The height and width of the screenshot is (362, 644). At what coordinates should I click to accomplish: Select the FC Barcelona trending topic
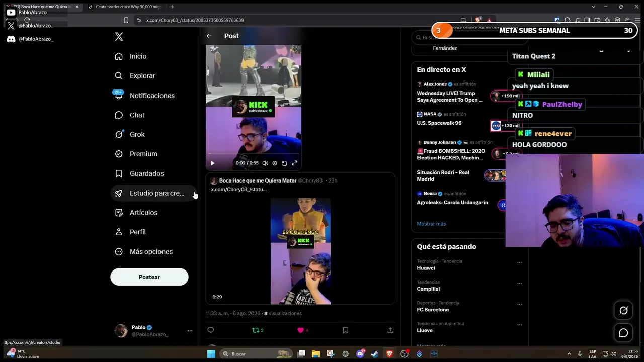point(433,310)
